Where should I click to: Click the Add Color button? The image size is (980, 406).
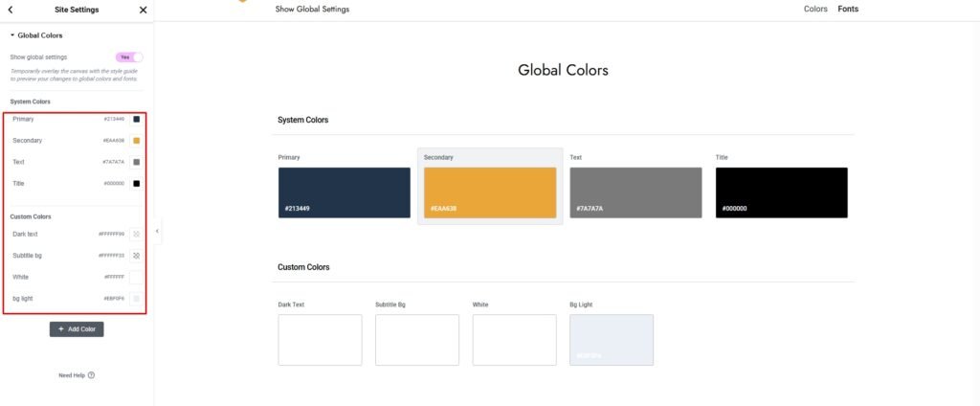[77, 328]
